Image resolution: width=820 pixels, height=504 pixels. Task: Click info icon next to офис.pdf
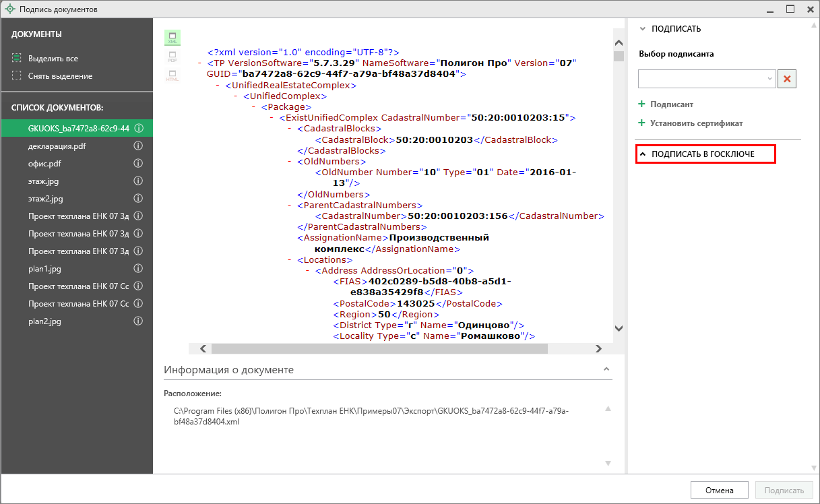[x=138, y=163]
